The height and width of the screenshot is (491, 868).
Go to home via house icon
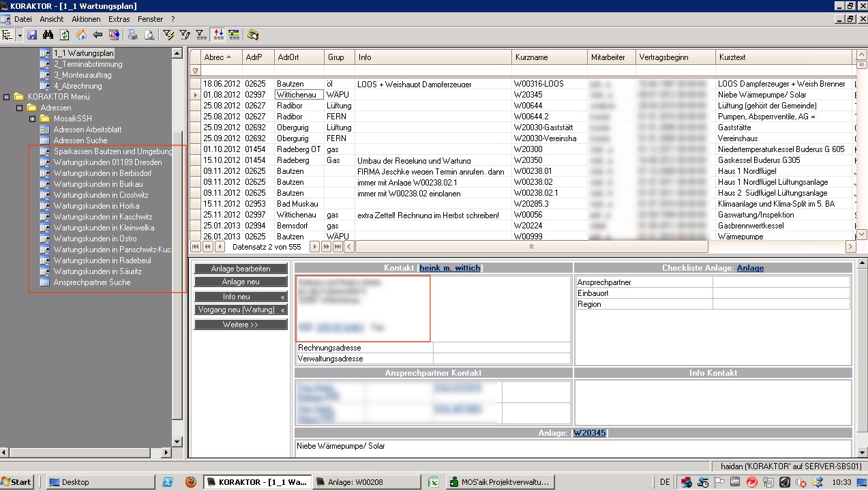click(x=81, y=35)
